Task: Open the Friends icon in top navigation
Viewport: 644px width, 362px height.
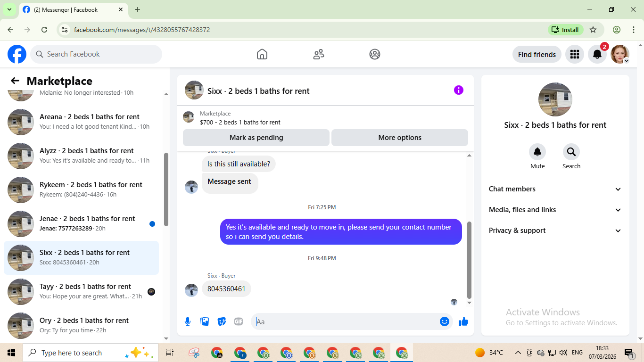Action: tap(319, 54)
